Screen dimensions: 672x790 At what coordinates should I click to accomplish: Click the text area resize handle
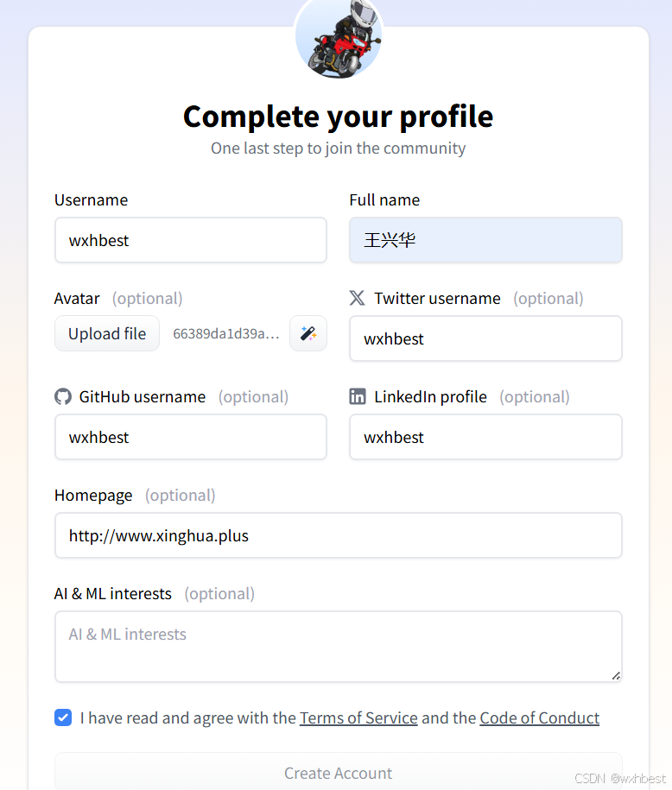616,676
